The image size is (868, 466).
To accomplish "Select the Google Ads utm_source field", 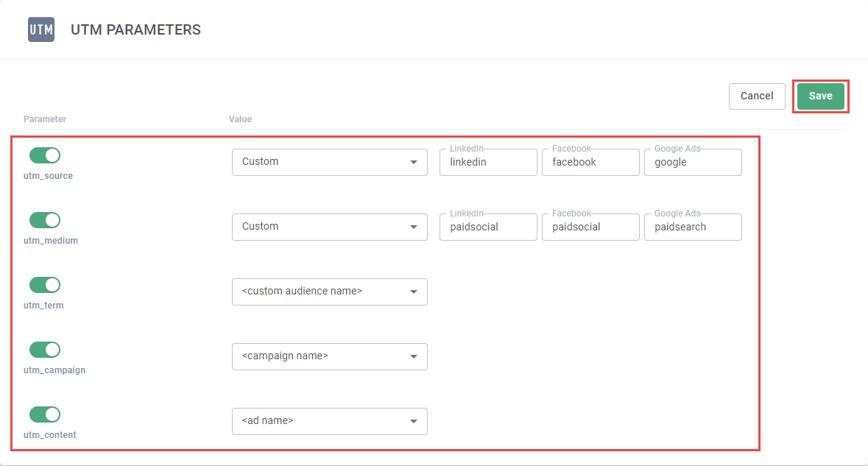I will (x=693, y=163).
